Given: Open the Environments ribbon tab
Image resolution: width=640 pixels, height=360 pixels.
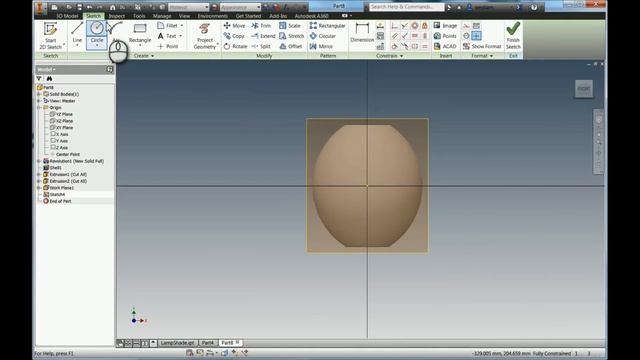Looking at the screenshot, I should point(213,16).
